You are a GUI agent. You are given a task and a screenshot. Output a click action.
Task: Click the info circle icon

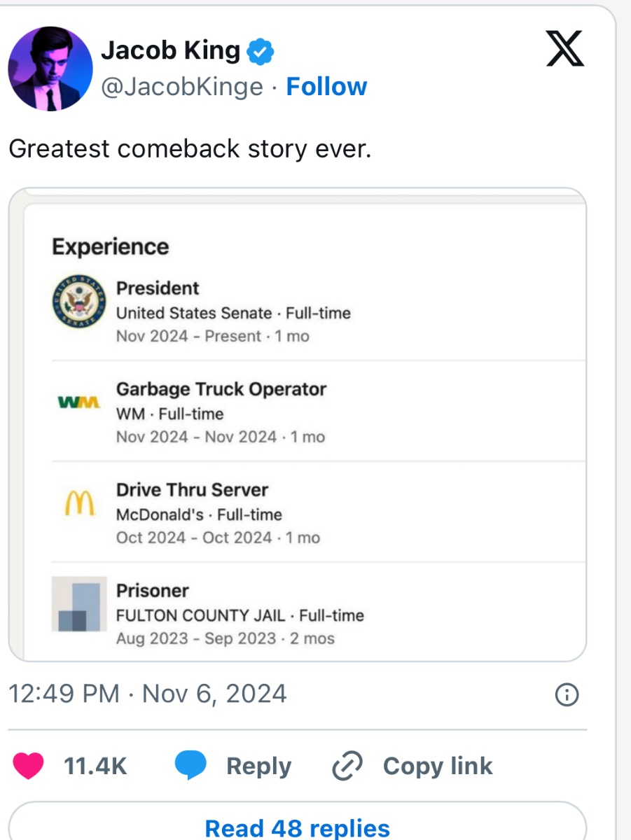coord(566,694)
